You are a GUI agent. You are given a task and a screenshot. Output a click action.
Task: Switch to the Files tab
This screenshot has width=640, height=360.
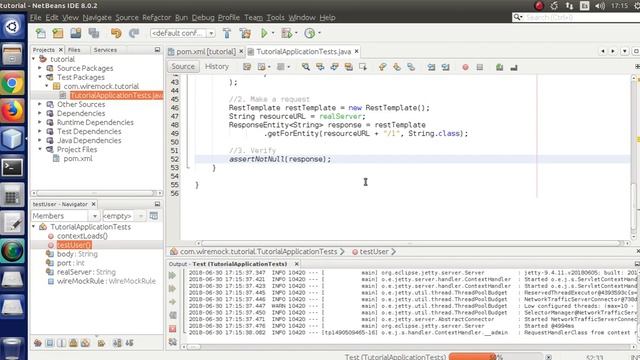pos(74,49)
